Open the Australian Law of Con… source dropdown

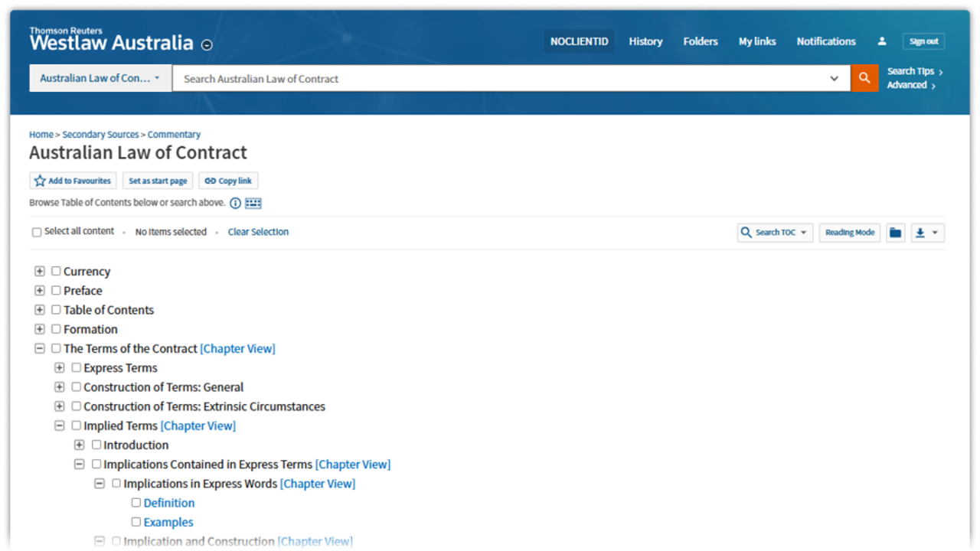(x=100, y=78)
